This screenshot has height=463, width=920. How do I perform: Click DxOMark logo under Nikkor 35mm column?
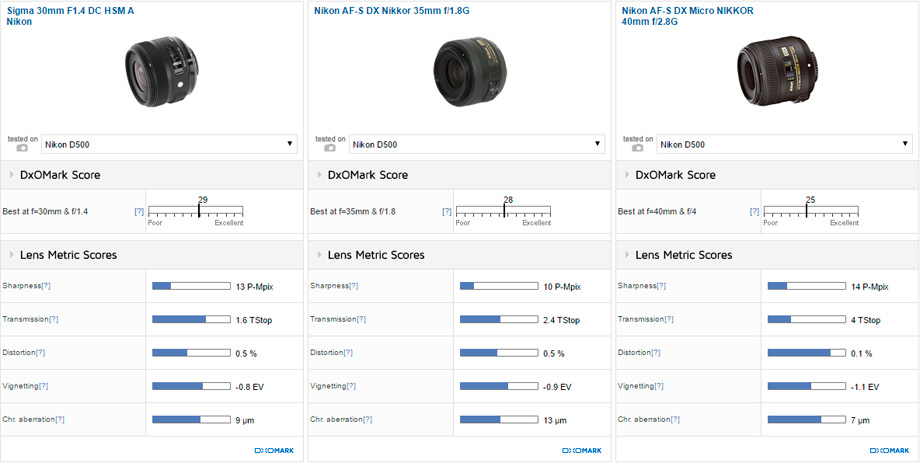click(x=581, y=450)
